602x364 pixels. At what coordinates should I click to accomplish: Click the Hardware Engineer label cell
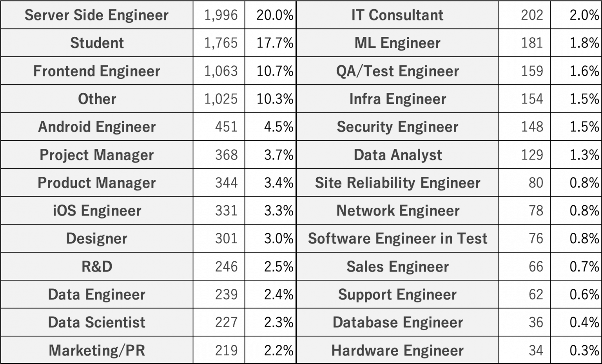[398, 350]
